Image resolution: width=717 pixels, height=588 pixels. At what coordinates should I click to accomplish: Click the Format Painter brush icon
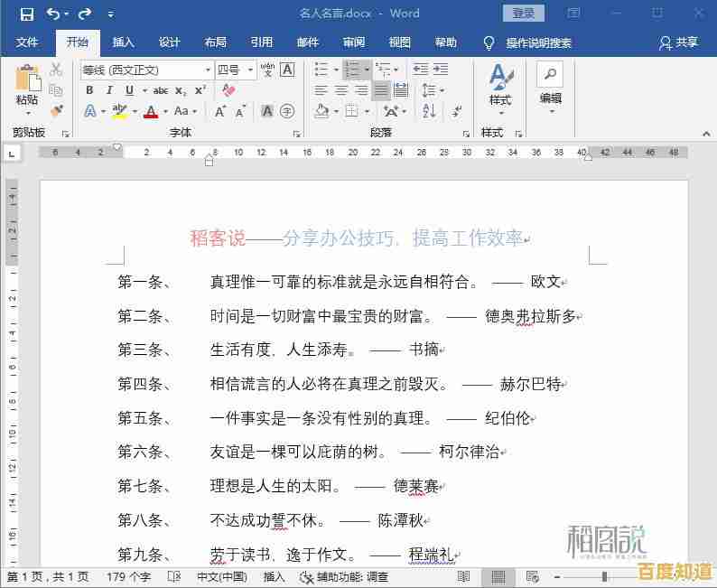tap(56, 110)
